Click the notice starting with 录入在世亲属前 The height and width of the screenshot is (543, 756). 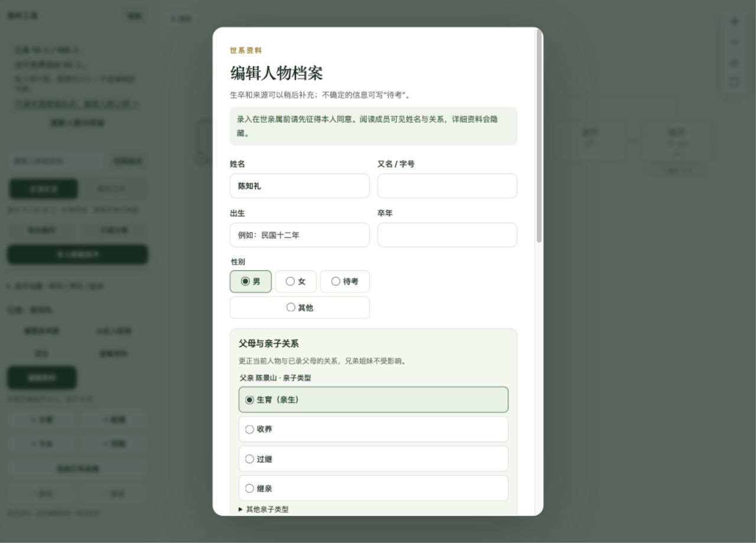373,126
